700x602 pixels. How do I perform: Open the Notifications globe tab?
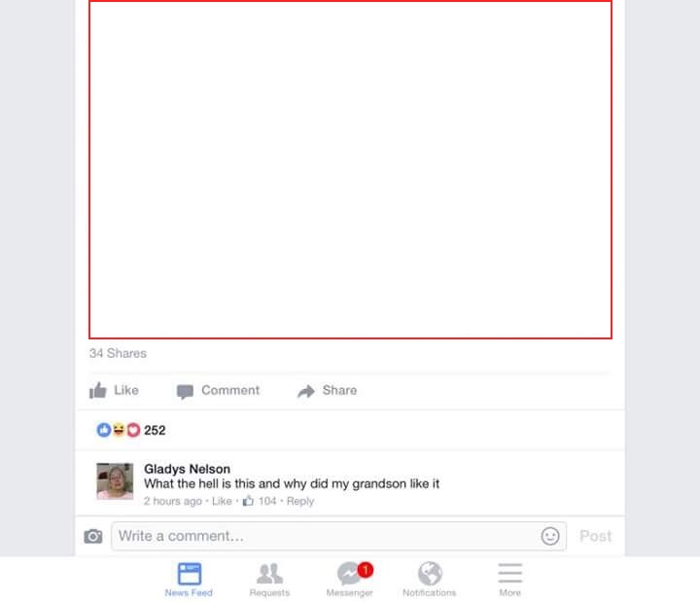tap(430, 580)
